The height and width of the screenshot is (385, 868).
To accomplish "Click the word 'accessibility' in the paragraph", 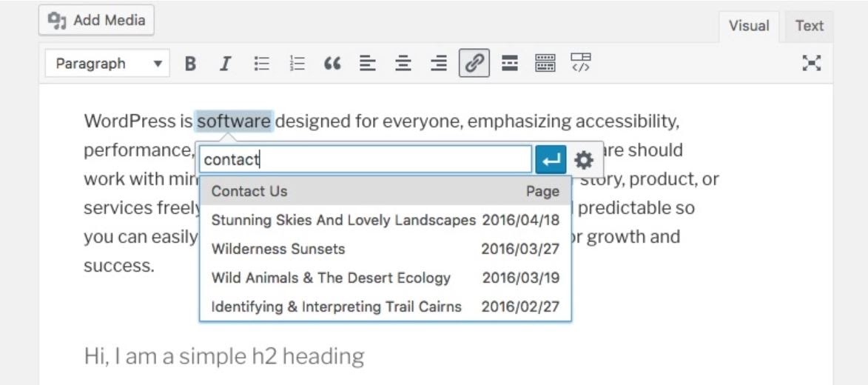I will [x=627, y=121].
